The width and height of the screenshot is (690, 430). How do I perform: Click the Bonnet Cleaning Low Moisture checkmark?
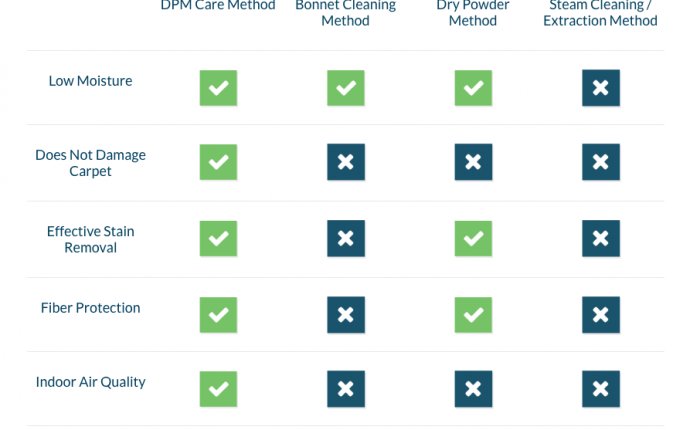click(x=346, y=88)
